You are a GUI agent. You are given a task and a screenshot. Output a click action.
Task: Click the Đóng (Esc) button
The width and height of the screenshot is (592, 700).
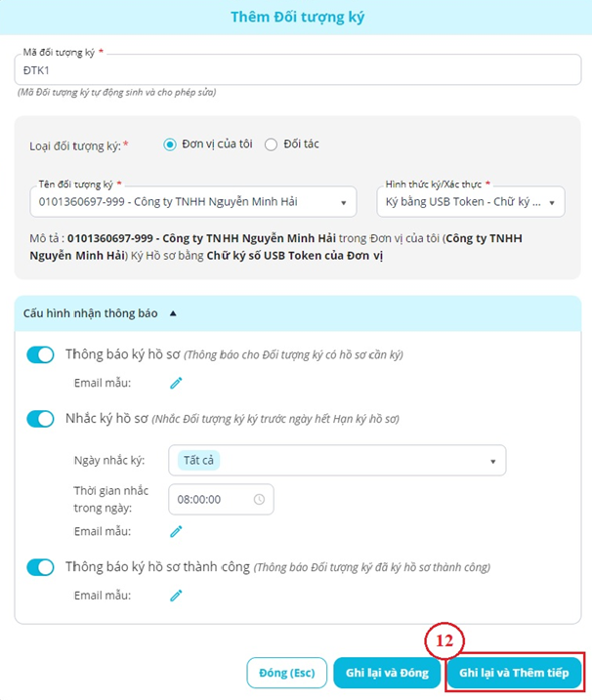tap(286, 673)
